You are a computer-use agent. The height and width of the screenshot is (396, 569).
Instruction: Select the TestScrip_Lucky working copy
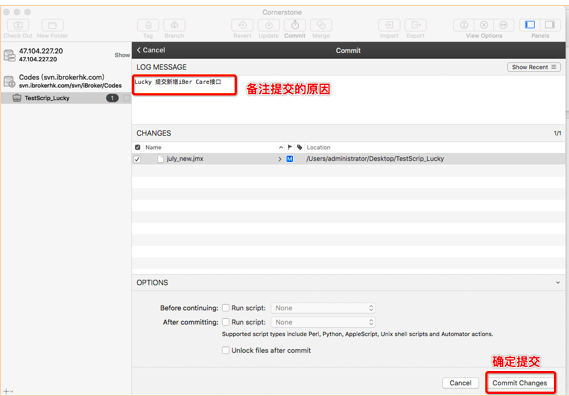(x=66, y=98)
